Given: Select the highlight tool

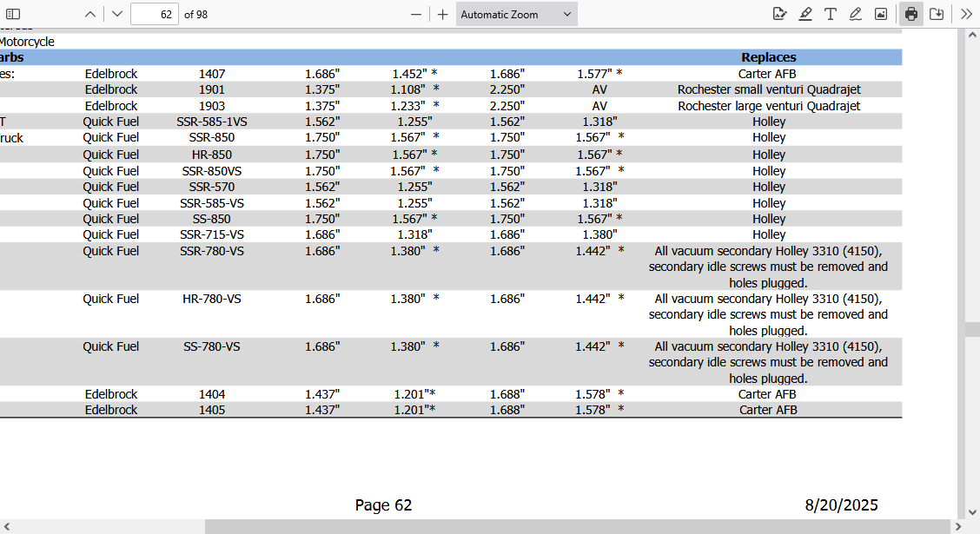Looking at the screenshot, I should [x=805, y=15].
